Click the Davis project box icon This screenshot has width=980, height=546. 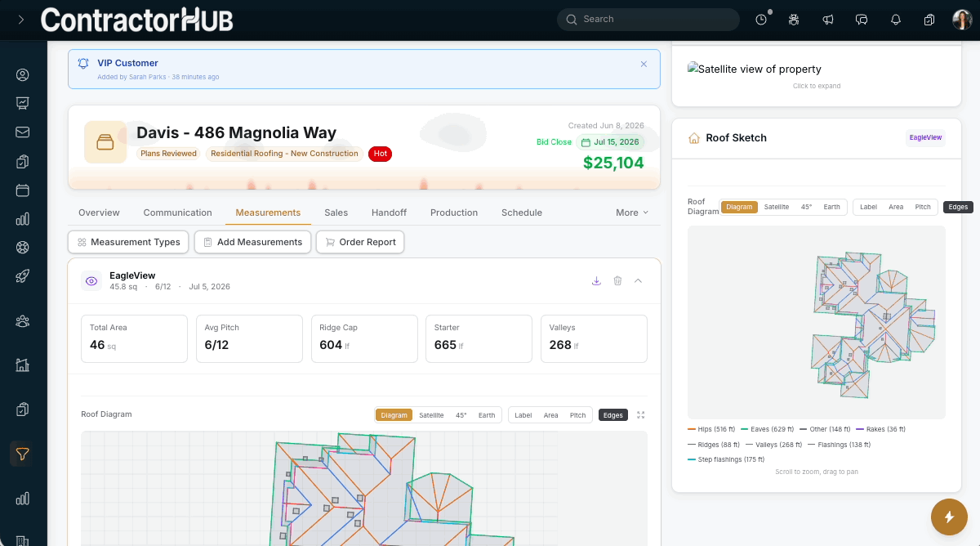tap(105, 142)
